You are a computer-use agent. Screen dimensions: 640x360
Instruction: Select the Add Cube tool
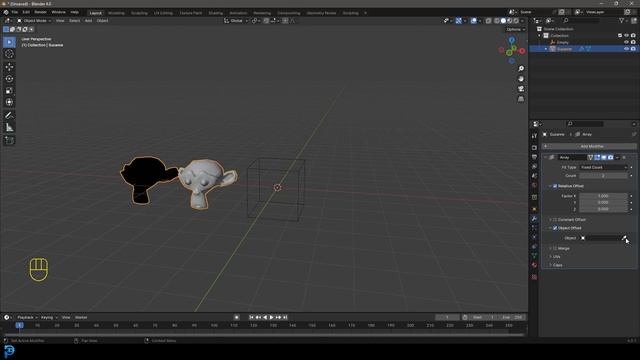[x=9, y=140]
